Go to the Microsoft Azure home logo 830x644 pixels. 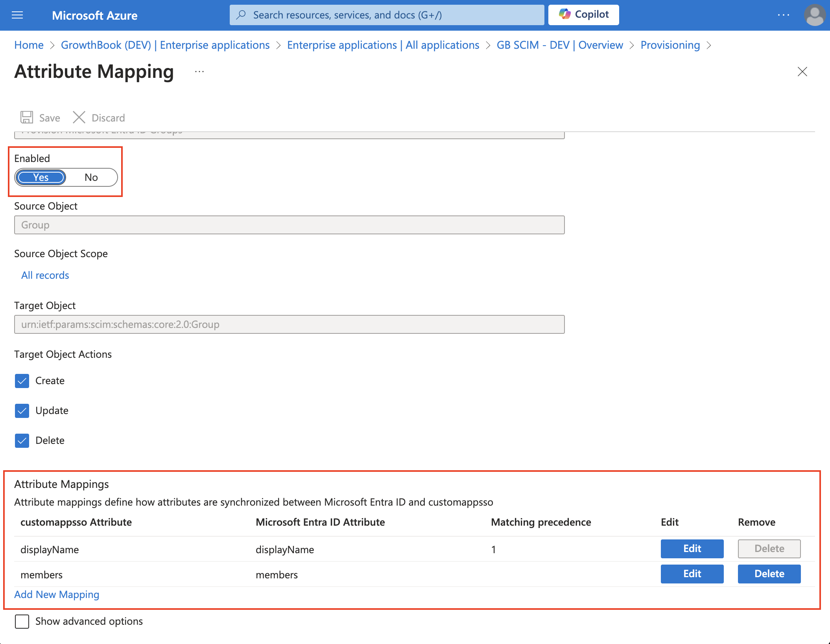94,15
